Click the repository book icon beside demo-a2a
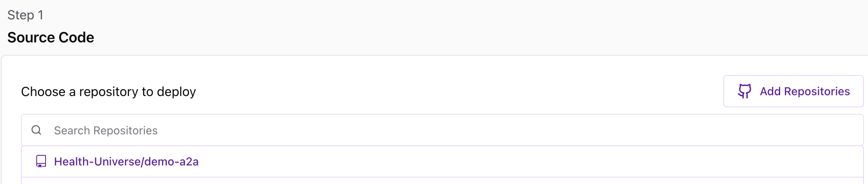This screenshot has height=184, width=868. click(41, 161)
